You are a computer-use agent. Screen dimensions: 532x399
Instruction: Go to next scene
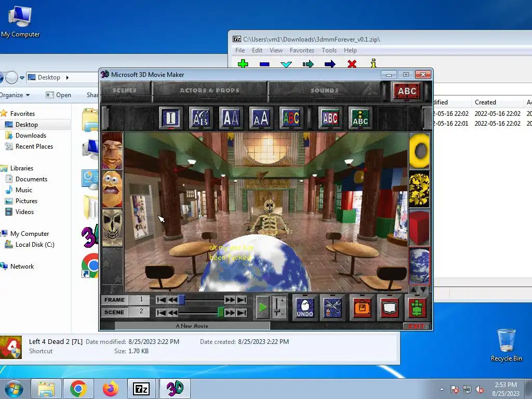click(230, 312)
